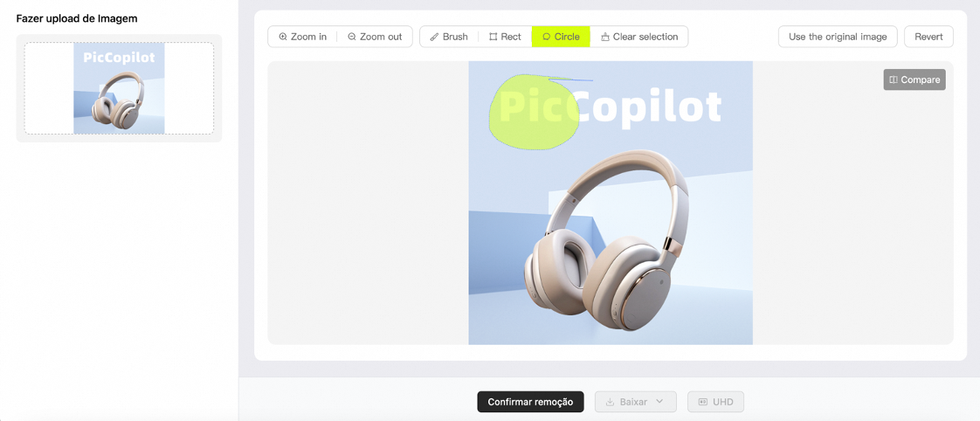The height and width of the screenshot is (421, 980).
Task: Click the yellow-green selected area on canvas
Action: click(531, 113)
